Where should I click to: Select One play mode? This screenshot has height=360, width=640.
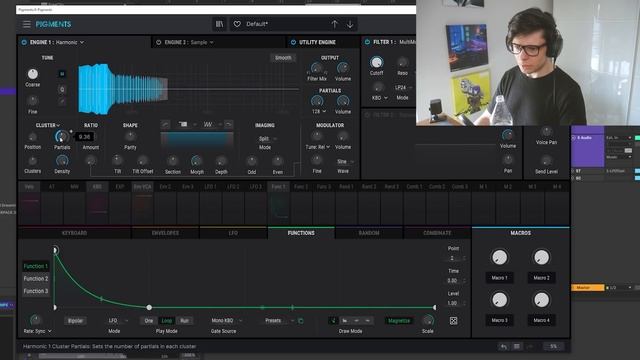(149, 321)
